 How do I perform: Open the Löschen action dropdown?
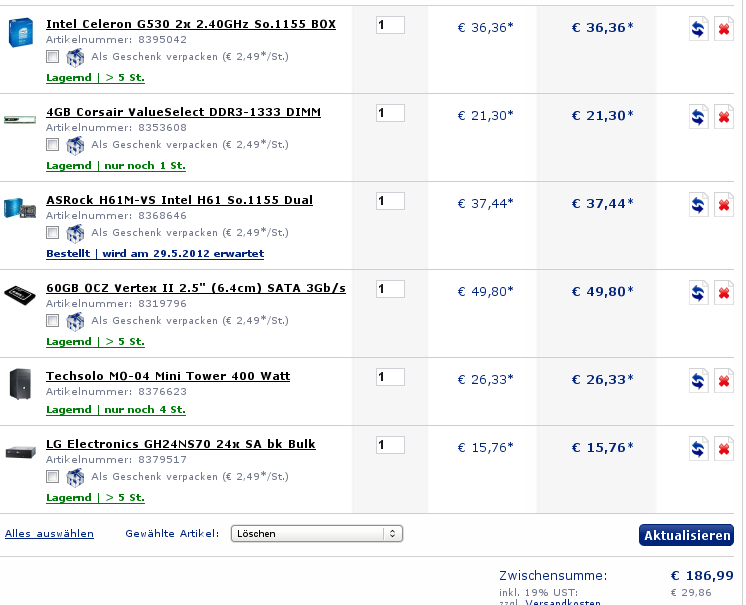tap(317, 534)
